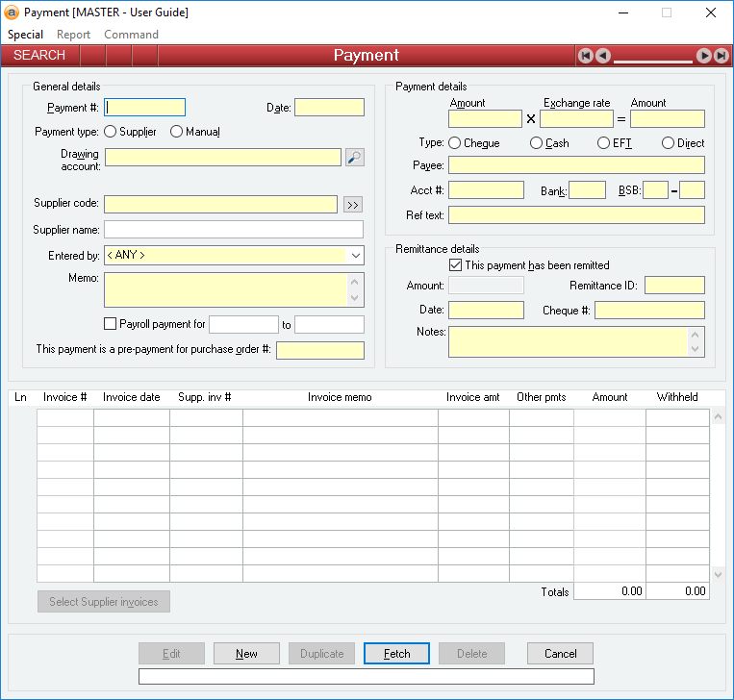Go to the next record arrow
Screen dimensions: 734x700
[x=704, y=56]
